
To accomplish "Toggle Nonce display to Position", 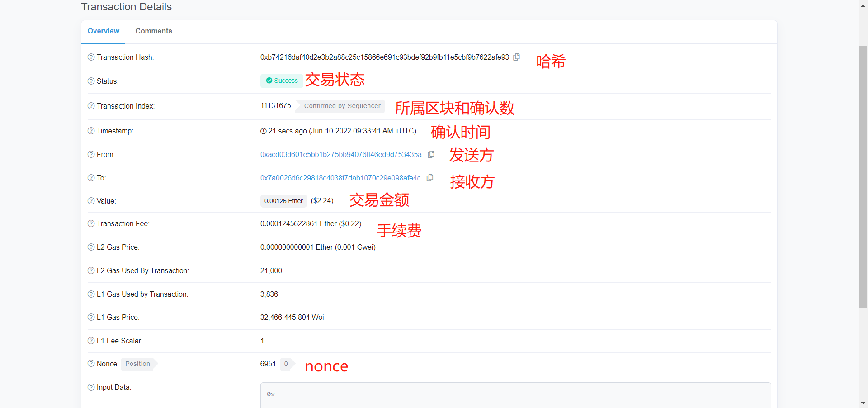I will (x=137, y=364).
